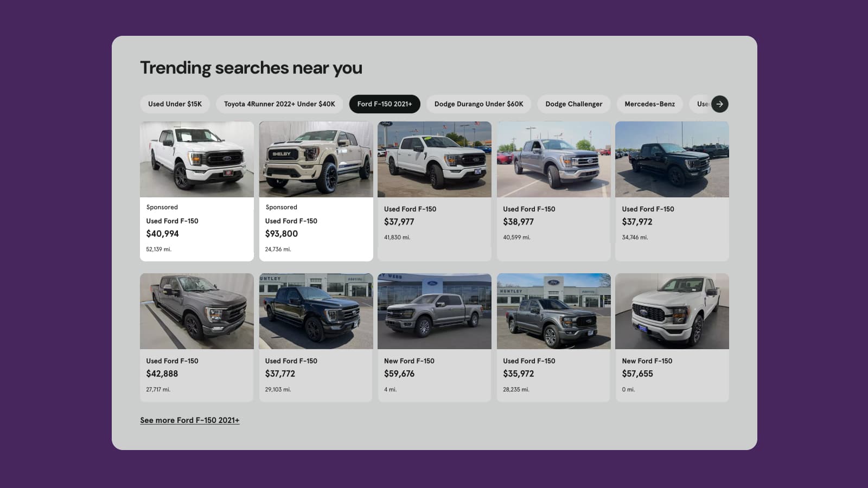Viewport: 868px width, 488px height.
Task: Open the "Dodge Challenger" trending search
Action: pyautogui.click(x=573, y=104)
